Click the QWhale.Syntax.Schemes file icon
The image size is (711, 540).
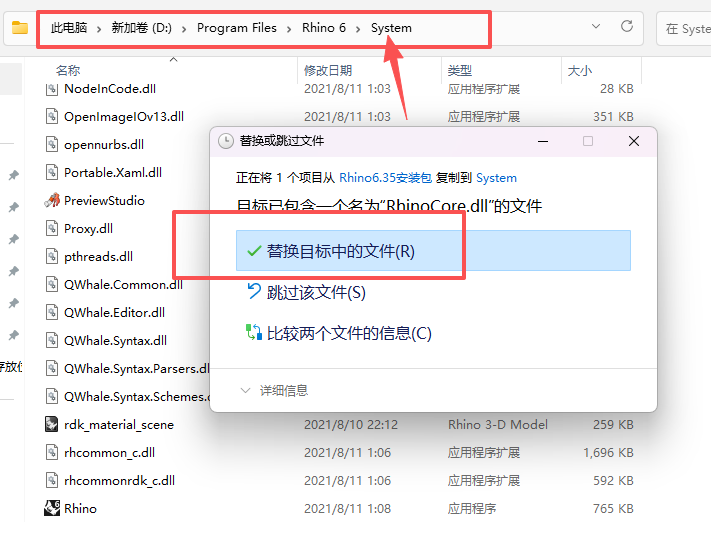click(52, 397)
